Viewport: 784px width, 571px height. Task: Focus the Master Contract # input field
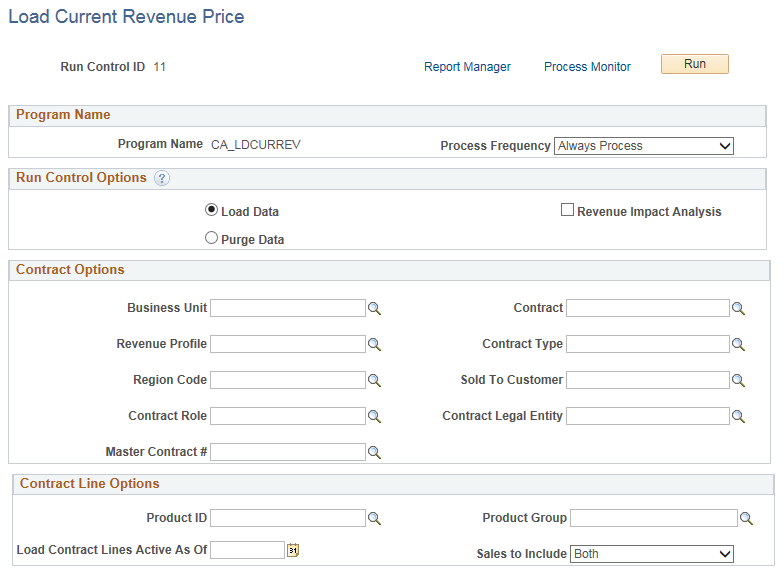[x=288, y=452]
